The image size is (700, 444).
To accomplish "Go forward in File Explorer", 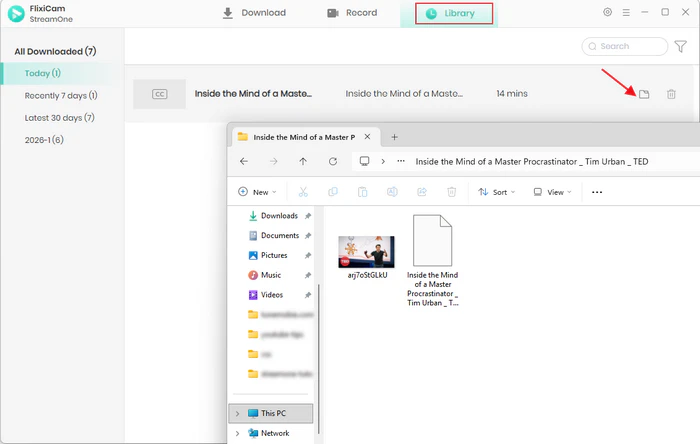I will pyautogui.click(x=274, y=162).
